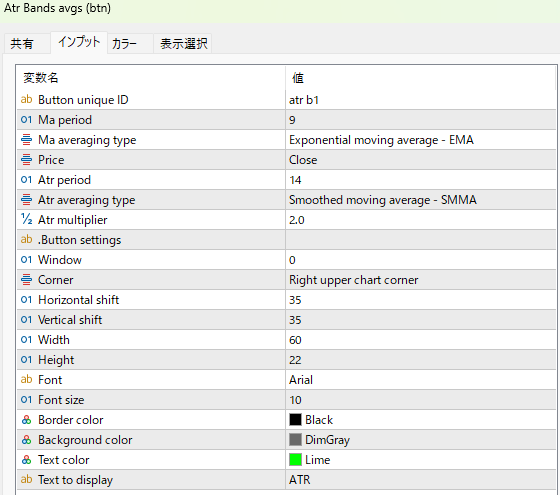
Task: Switch to the カラー tab
Action: pyautogui.click(x=124, y=44)
